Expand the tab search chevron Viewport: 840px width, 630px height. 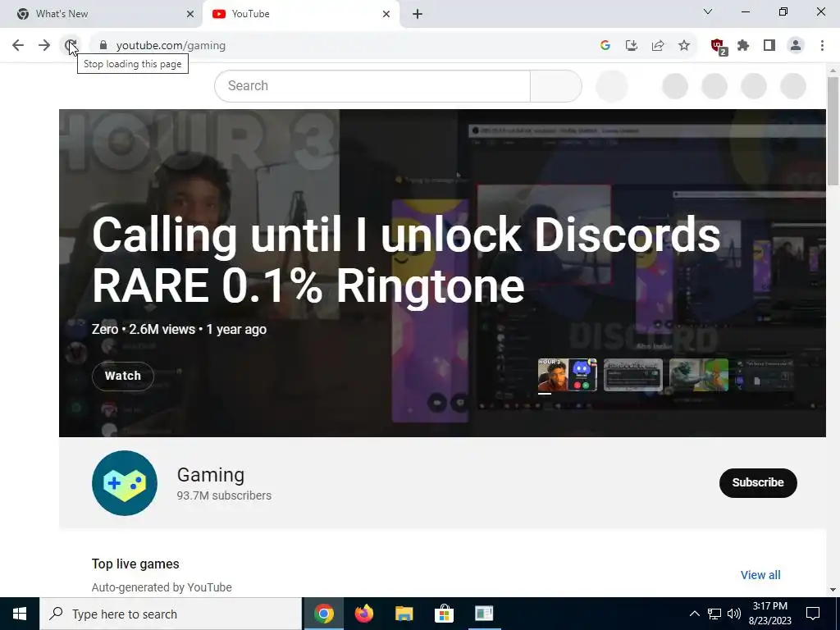click(x=708, y=11)
